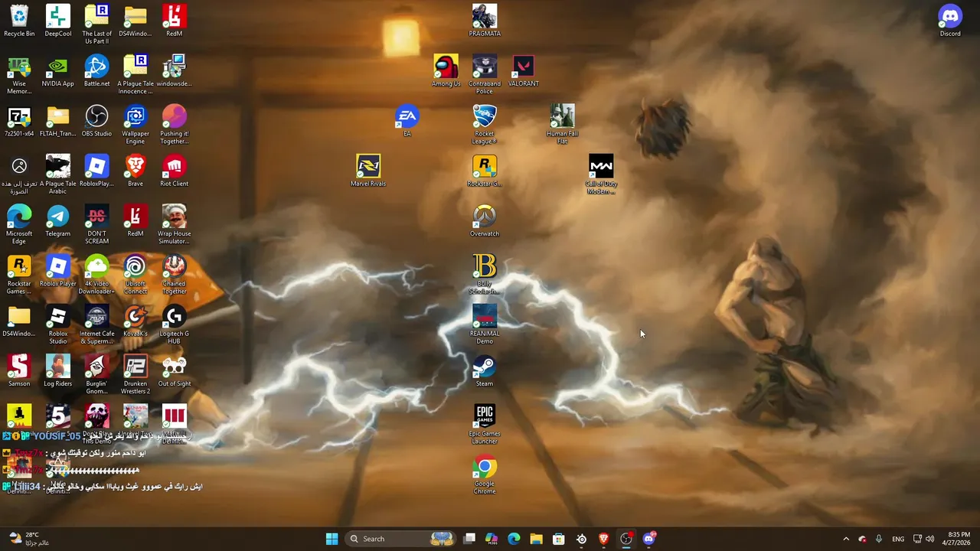Open The Last of Us Part II shortcut
This screenshot has height=551, width=980.
[x=96, y=24]
